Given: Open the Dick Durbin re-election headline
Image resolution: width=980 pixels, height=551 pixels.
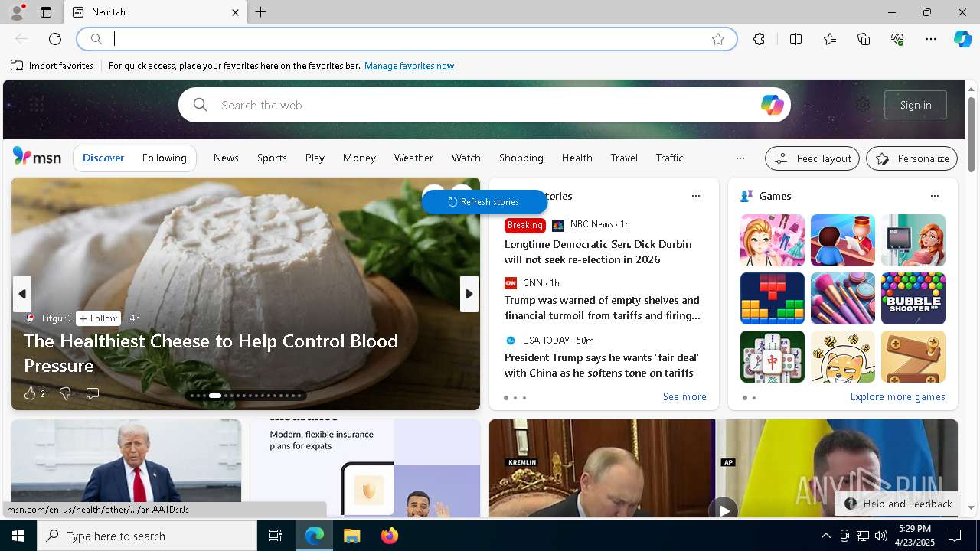Looking at the screenshot, I should coord(598,252).
